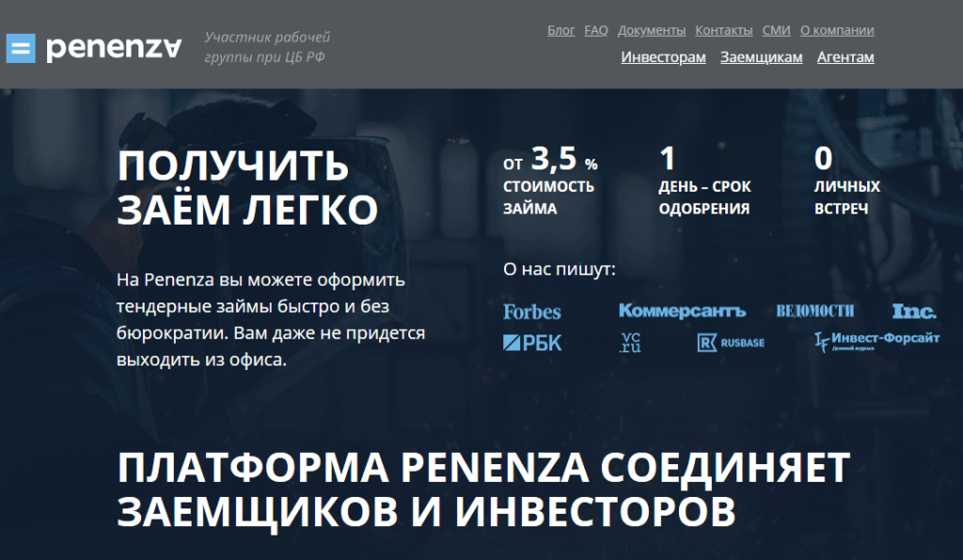Open the Документы link
963x560 pixels.
pyautogui.click(x=652, y=30)
